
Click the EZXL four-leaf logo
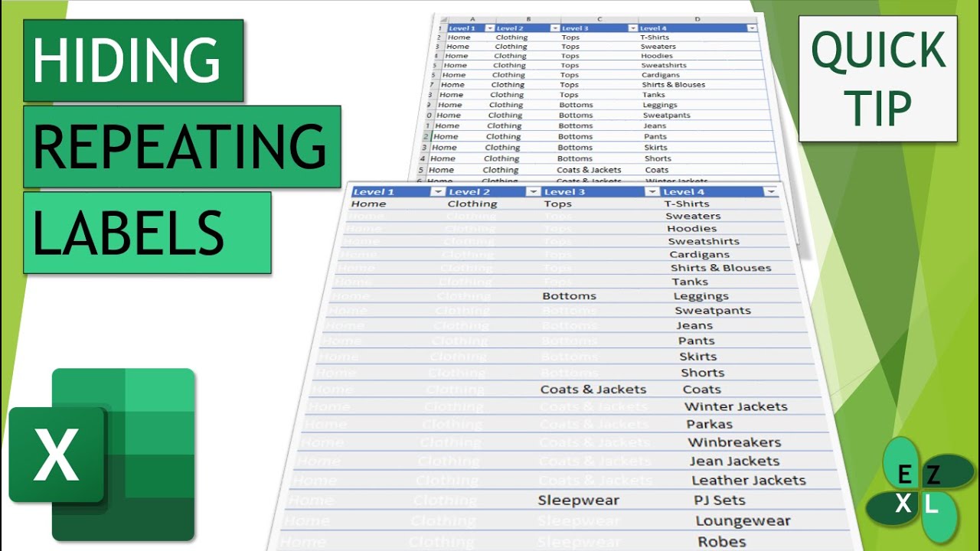(919, 490)
